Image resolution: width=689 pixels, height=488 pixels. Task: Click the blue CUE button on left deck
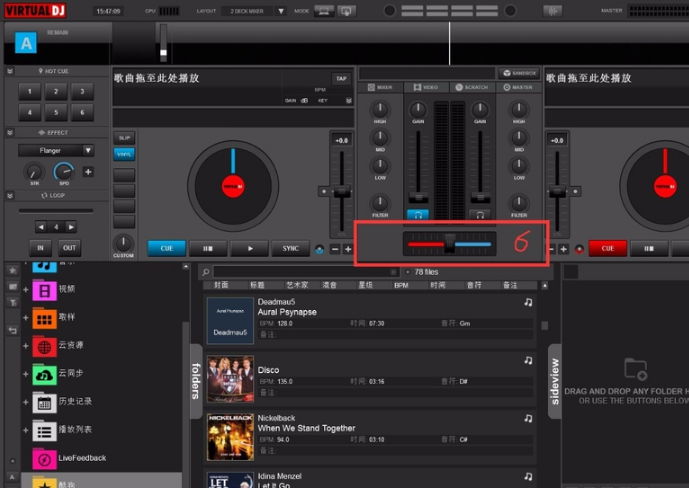click(167, 248)
